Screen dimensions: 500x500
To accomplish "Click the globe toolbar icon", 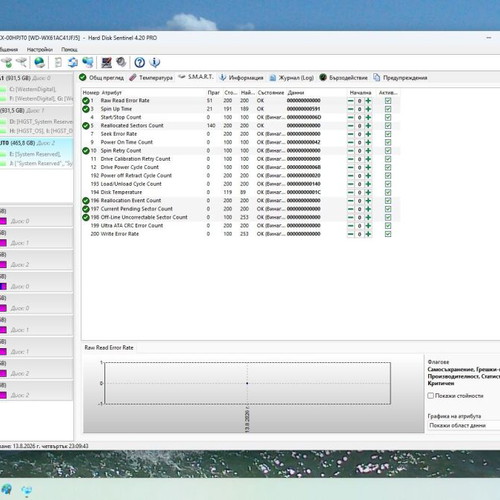I will pos(39,62).
